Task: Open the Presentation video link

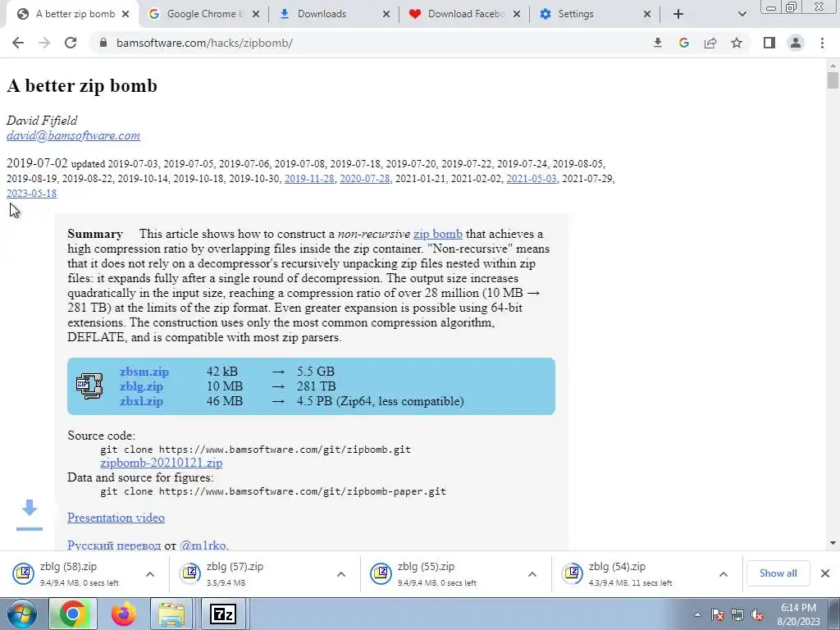Action: 116,518
